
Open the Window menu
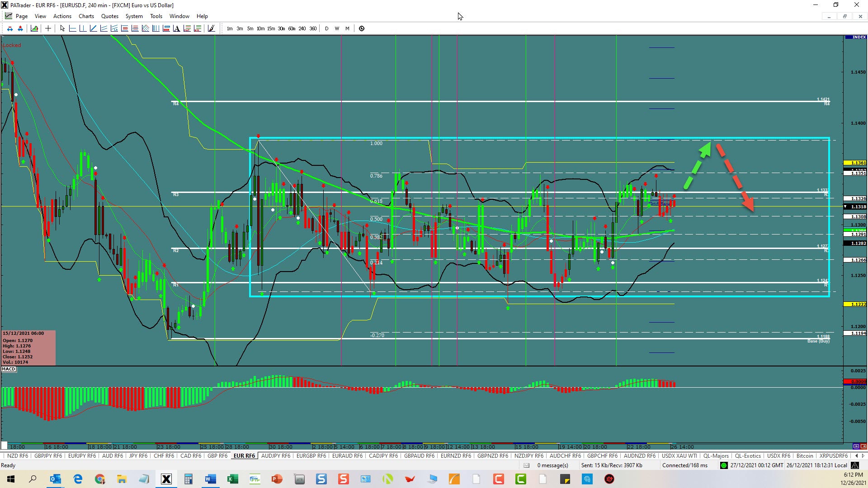pos(179,16)
